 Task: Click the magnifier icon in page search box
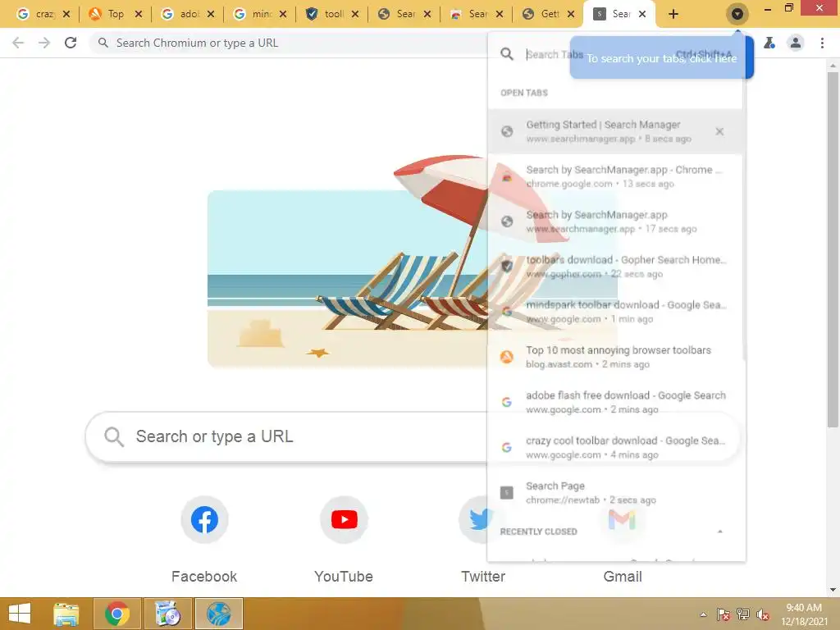[114, 437]
